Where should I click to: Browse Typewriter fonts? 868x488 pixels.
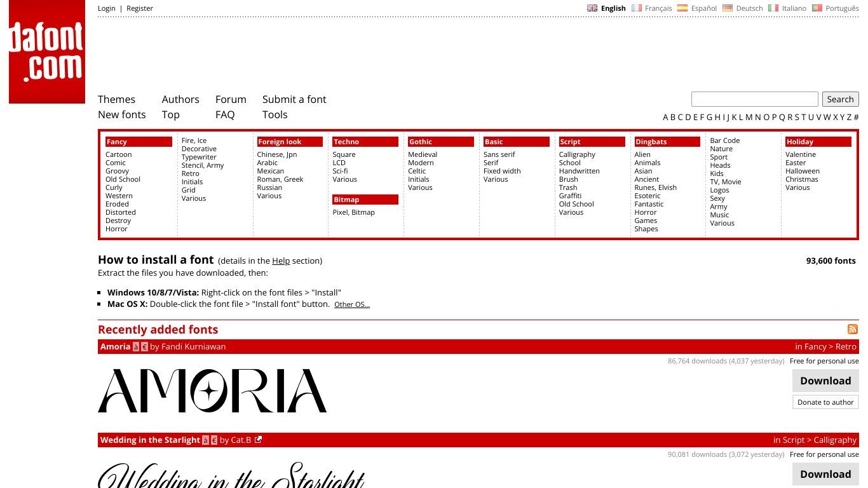199,157
